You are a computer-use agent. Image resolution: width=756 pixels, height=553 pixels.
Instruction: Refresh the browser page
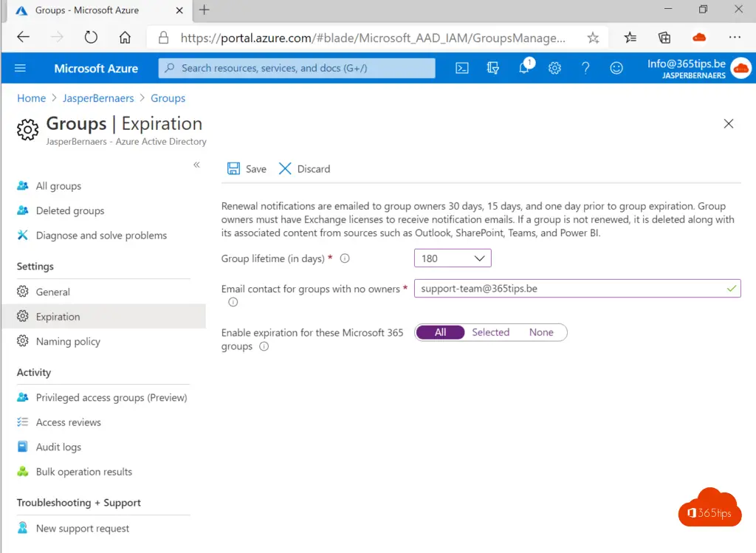[x=91, y=37]
